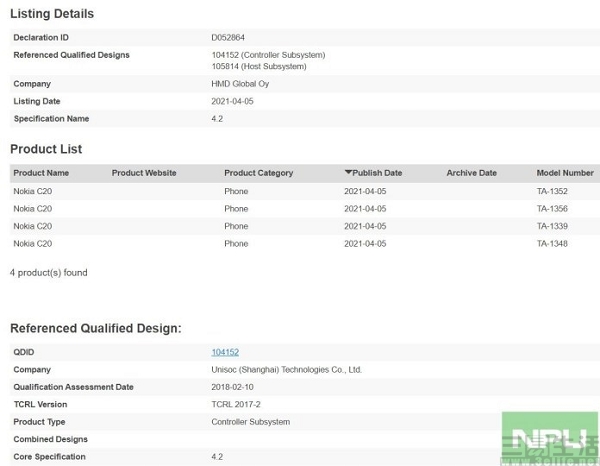Viewport: 600px width, 466px height.
Task: Click publish date in the TA-1356 row
Action: point(365,209)
